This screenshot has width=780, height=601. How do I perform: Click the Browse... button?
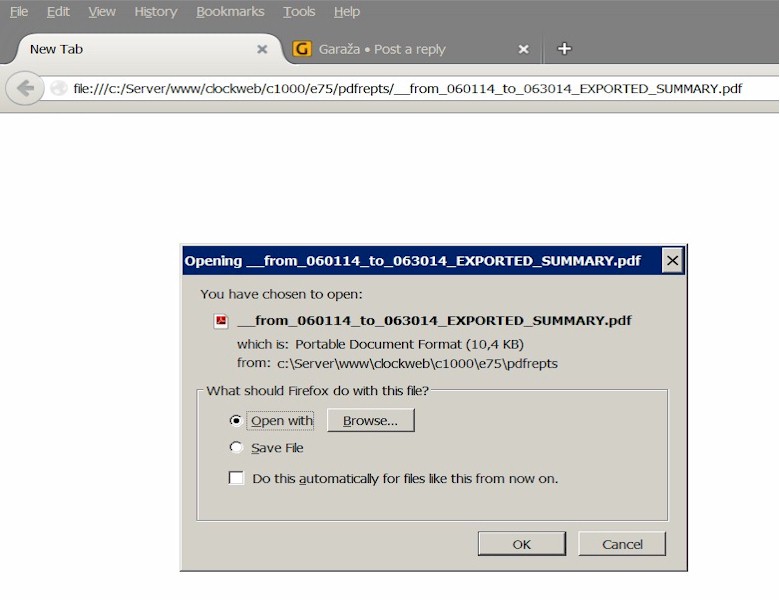pyautogui.click(x=370, y=421)
